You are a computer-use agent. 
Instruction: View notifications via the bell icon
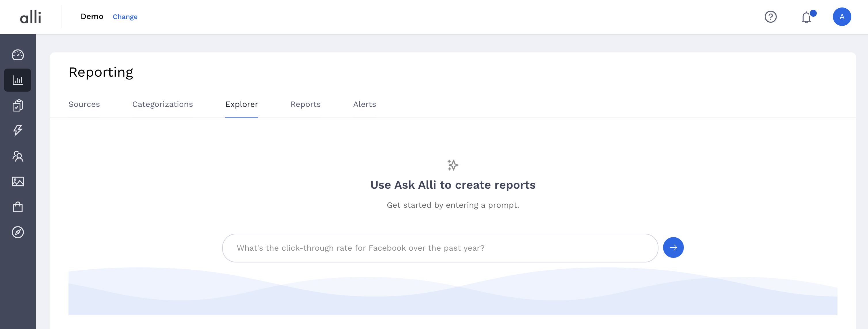point(807,17)
